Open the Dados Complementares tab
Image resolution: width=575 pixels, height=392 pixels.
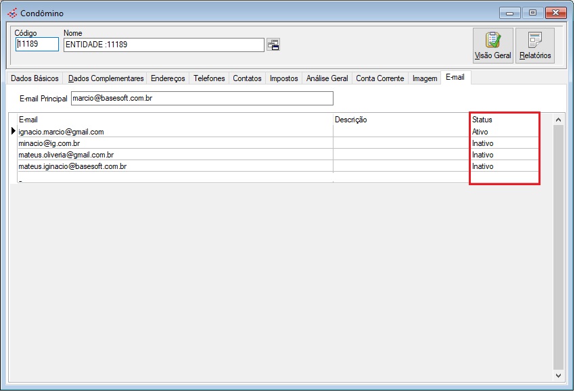click(x=106, y=78)
